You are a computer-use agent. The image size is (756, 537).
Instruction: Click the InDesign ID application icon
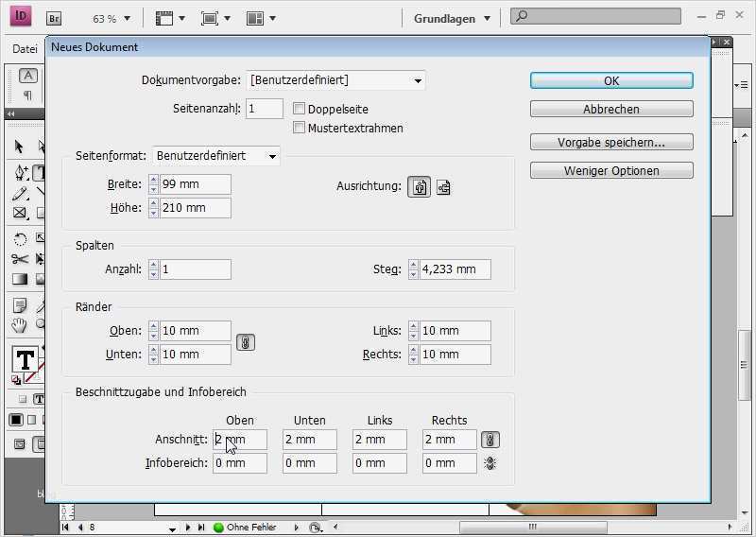coord(21,16)
